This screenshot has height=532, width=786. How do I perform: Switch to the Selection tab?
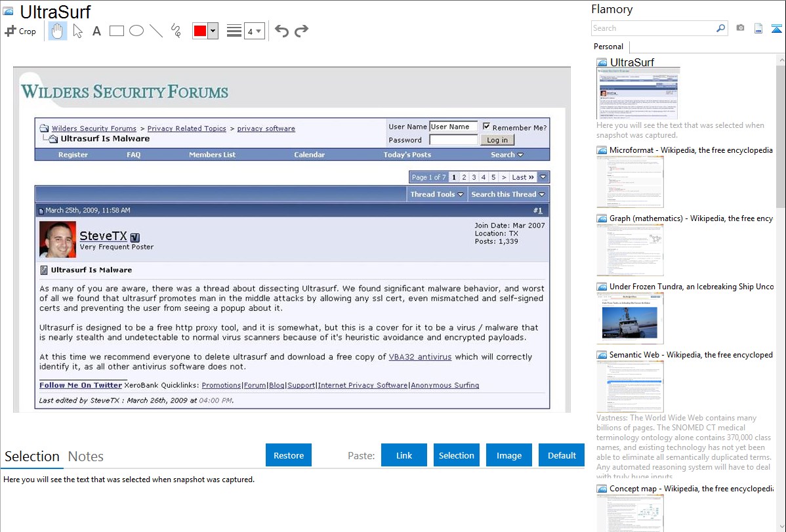[32, 457]
